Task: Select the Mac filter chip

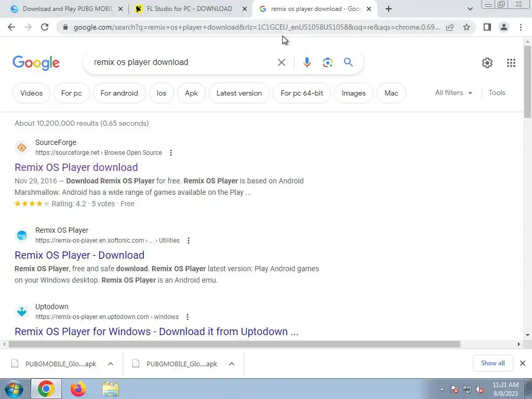Action: pyautogui.click(x=391, y=93)
